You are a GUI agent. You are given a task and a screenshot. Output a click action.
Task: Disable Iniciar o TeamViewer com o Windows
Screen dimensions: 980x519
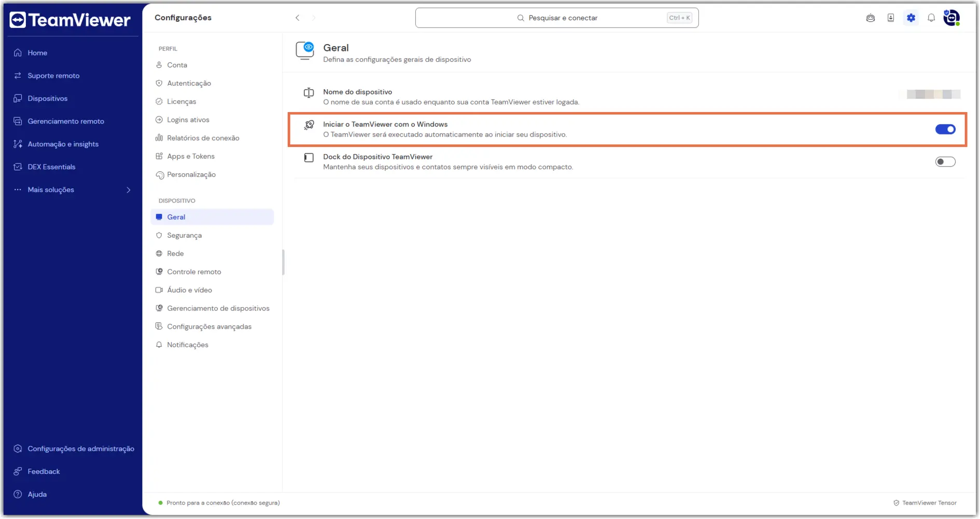point(945,129)
